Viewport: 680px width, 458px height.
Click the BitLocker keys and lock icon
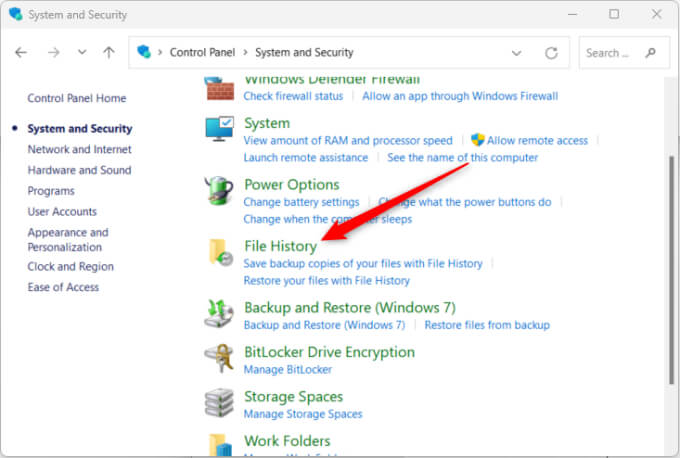pos(220,358)
